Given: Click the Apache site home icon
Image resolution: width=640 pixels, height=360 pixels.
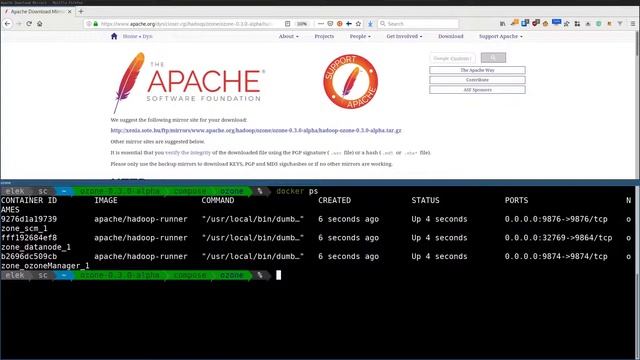Looking at the screenshot, I should click(114, 36).
